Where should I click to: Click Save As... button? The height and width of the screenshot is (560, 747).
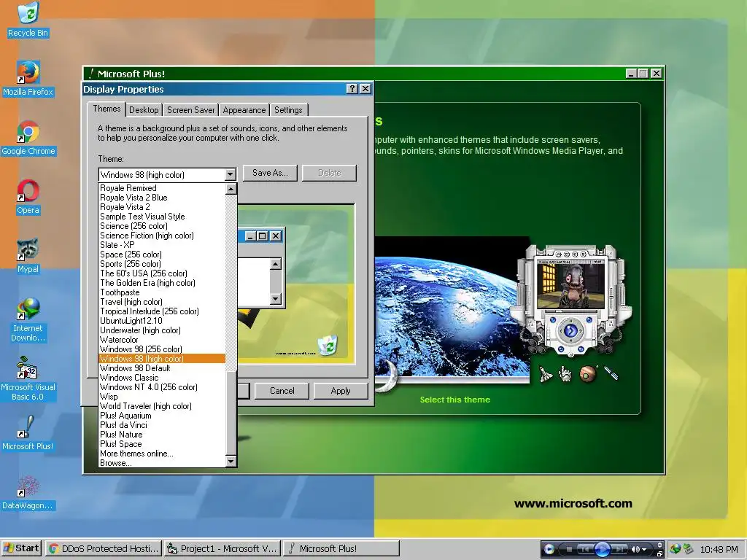point(270,173)
